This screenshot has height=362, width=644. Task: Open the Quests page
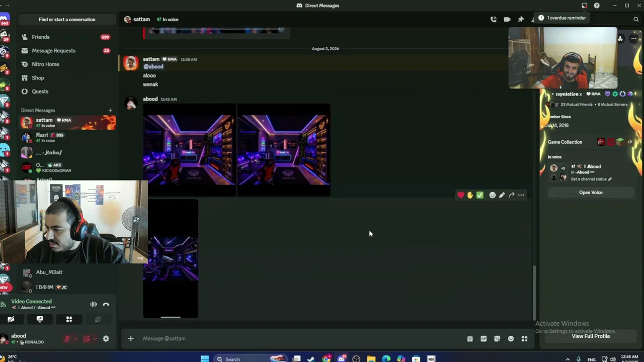pos(67,92)
